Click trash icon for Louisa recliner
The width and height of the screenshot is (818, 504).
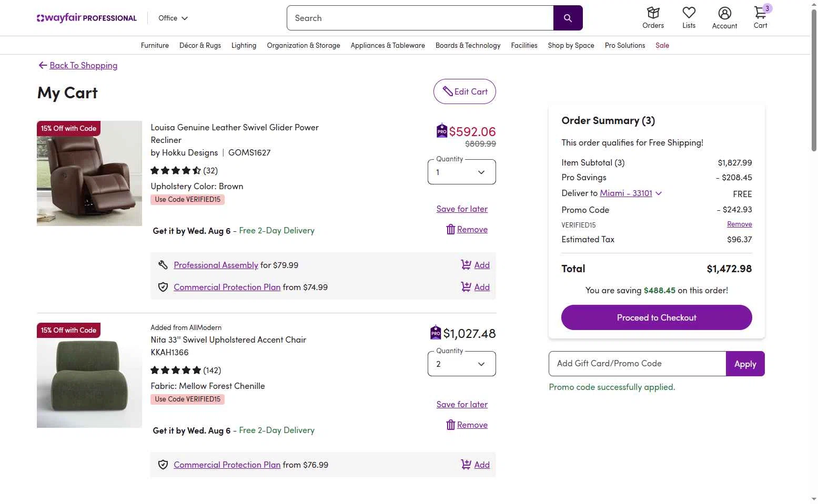[x=450, y=229]
